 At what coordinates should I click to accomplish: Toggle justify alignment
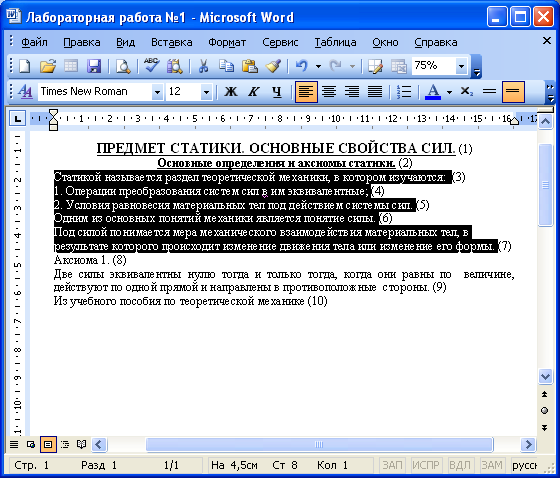pyautogui.click(x=375, y=92)
